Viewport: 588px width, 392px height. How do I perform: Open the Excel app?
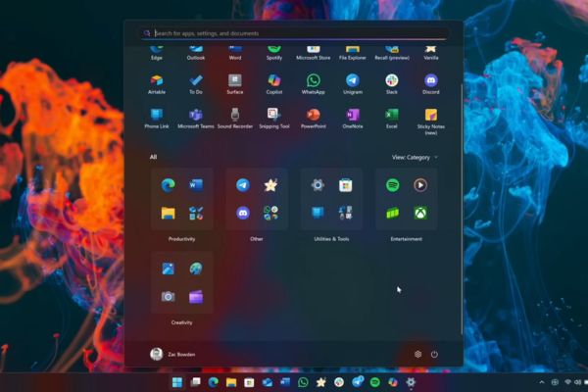coord(392,119)
